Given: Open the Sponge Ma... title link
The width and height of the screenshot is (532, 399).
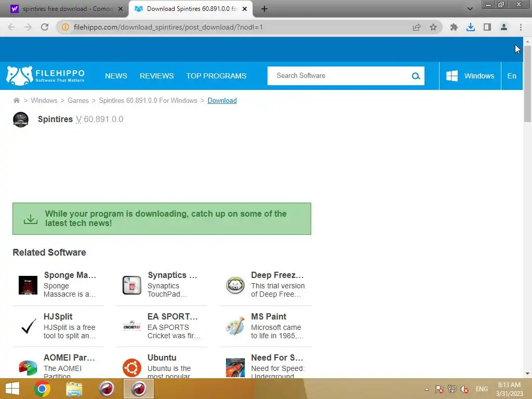Looking at the screenshot, I should point(70,275).
